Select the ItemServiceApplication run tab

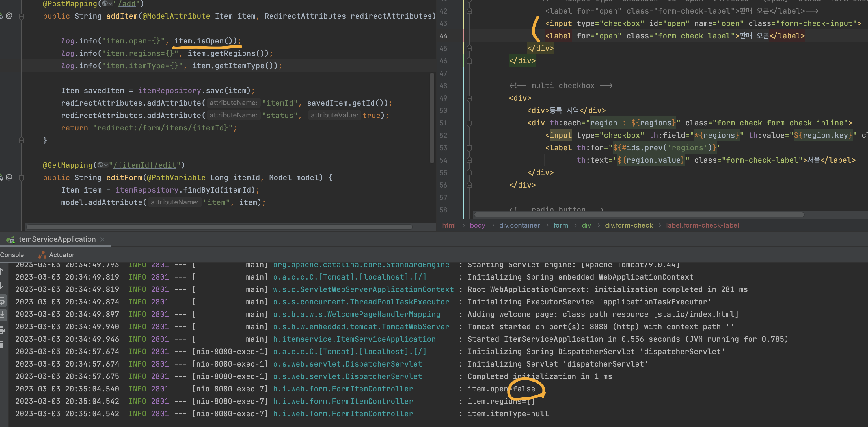(56, 239)
